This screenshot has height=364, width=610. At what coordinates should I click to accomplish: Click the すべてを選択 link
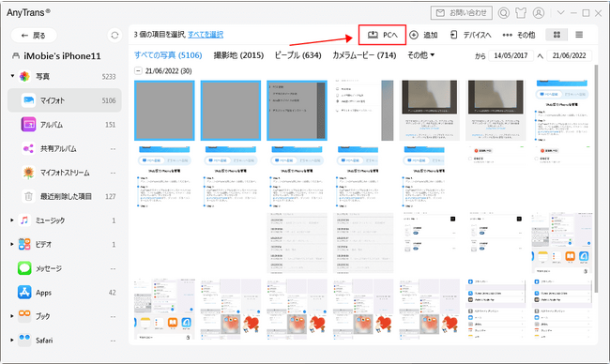point(206,35)
